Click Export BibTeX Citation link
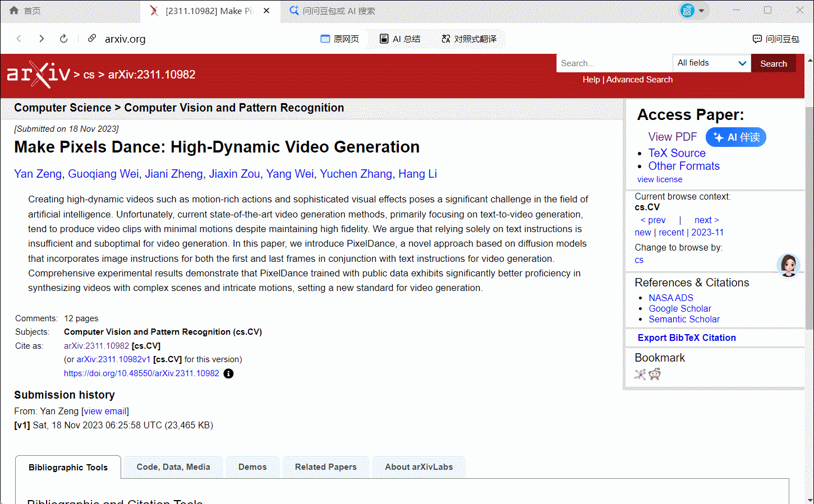Image resolution: width=814 pixels, height=504 pixels. click(x=686, y=337)
